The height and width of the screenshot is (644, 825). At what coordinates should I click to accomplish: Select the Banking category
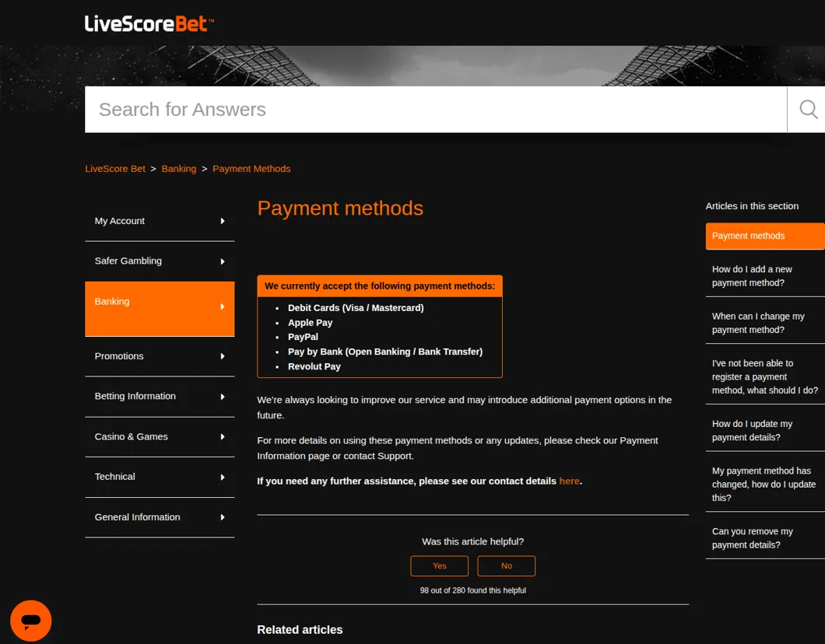[160, 309]
